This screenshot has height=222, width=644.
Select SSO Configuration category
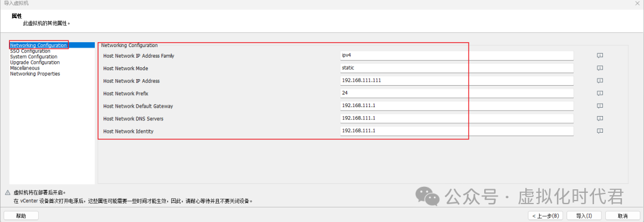pos(30,51)
